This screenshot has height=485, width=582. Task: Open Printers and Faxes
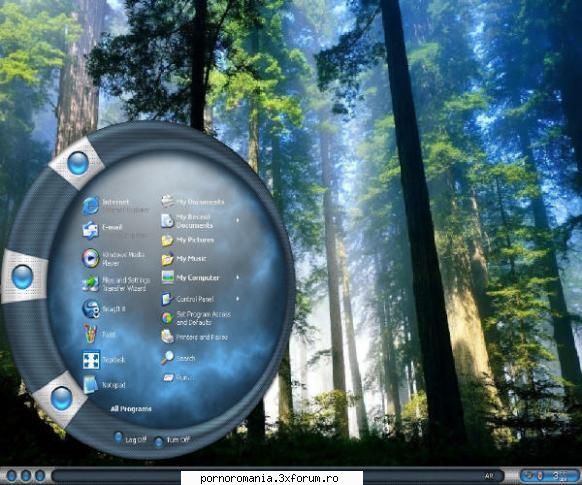(x=194, y=337)
